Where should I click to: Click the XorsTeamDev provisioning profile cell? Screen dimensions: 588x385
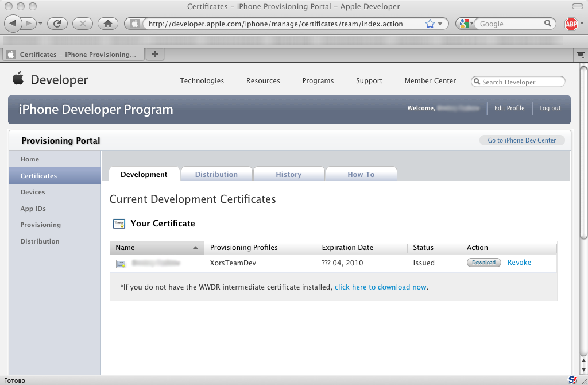point(233,263)
